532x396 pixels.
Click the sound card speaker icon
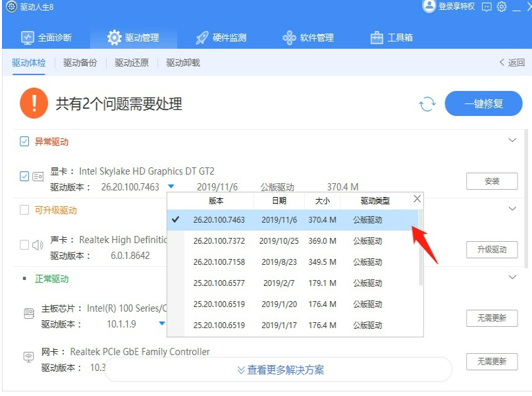point(38,245)
